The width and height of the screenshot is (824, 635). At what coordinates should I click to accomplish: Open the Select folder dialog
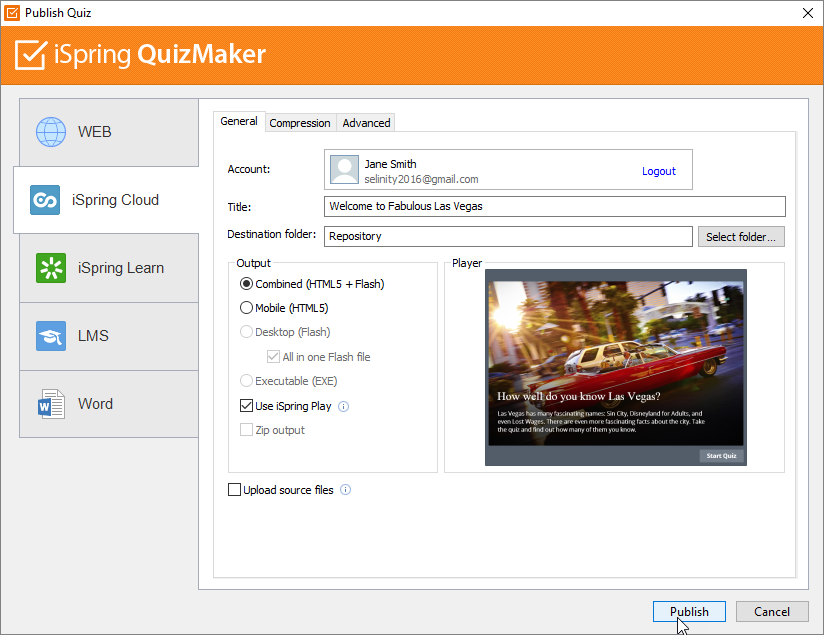pyautogui.click(x=741, y=236)
